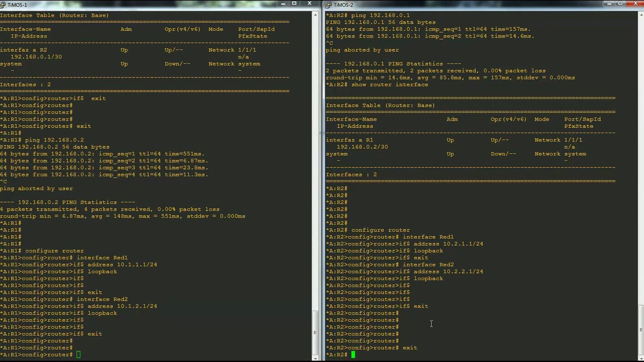644x362 pixels.
Task: Open the TiMOS-2 window system menu icon
Action: point(329,5)
